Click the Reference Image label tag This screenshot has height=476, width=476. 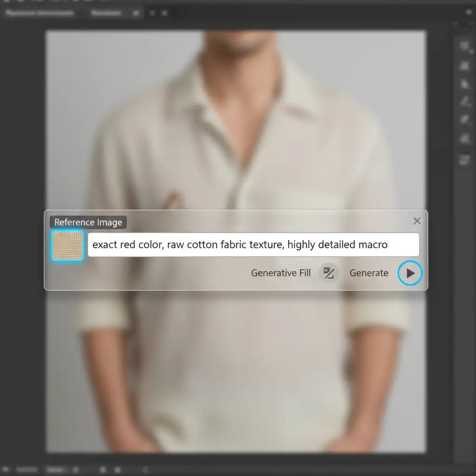click(88, 222)
